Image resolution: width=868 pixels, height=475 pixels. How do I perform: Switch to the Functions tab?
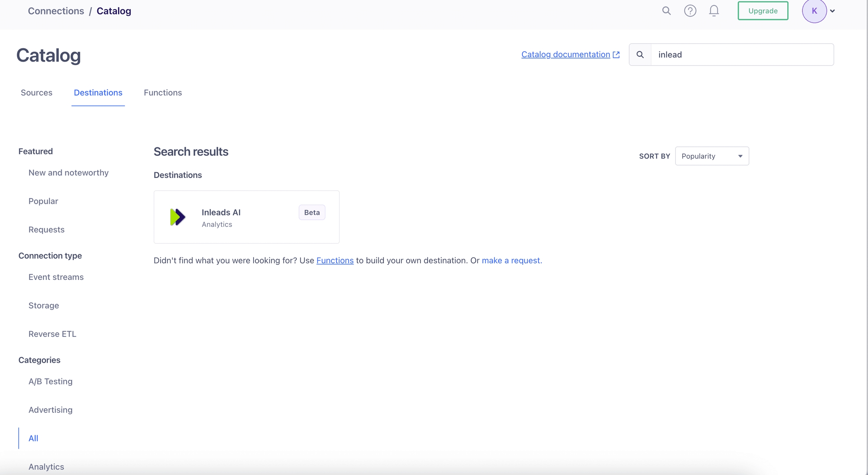163,93
